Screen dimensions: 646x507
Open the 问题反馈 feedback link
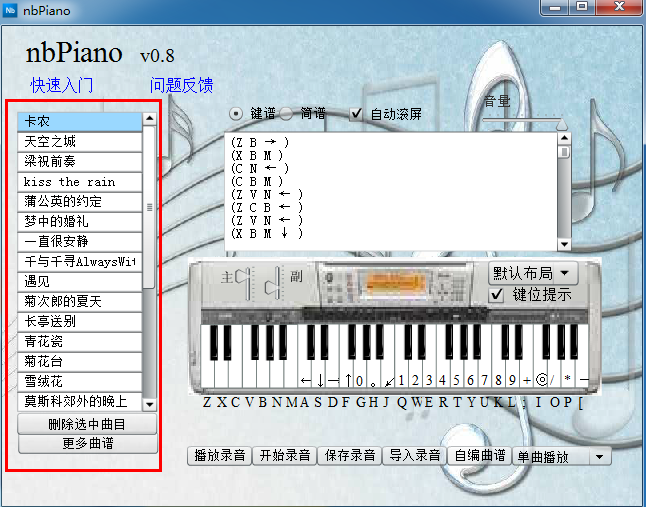click(181, 85)
